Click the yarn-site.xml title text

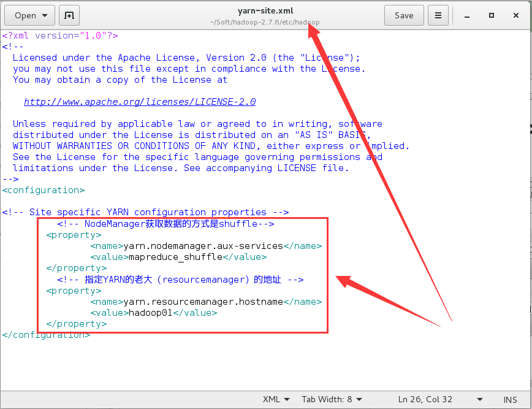click(265, 10)
